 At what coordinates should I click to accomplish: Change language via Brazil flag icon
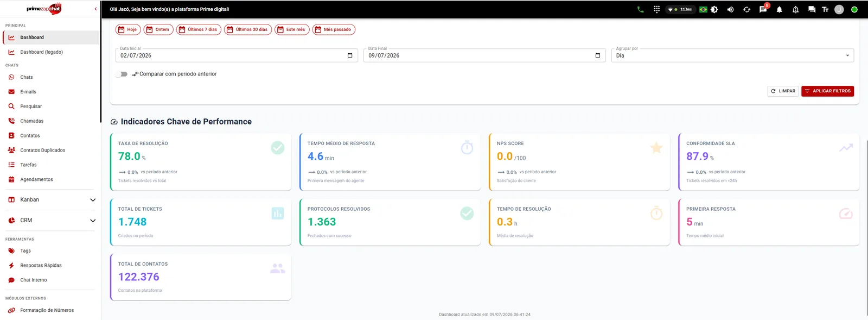pos(703,9)
